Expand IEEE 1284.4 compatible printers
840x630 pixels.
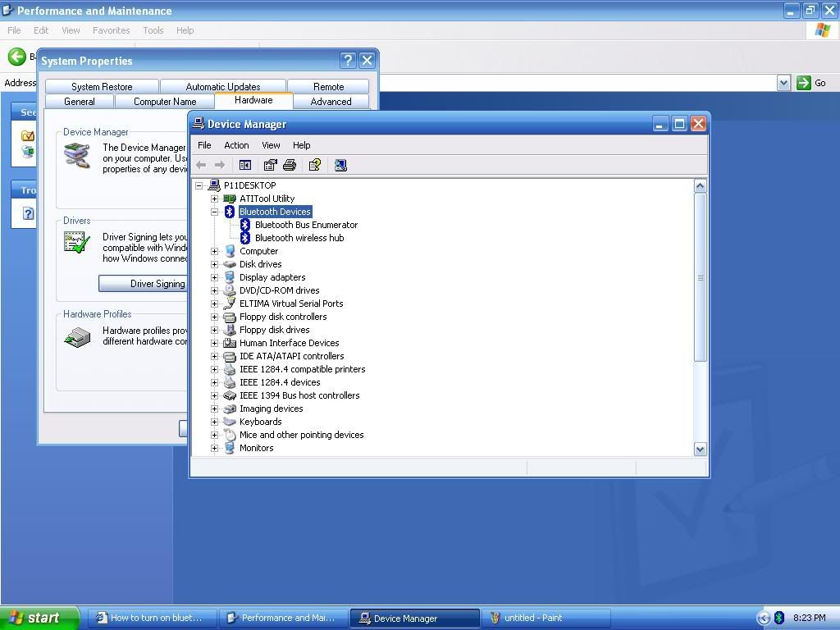[x=215, y=370]
